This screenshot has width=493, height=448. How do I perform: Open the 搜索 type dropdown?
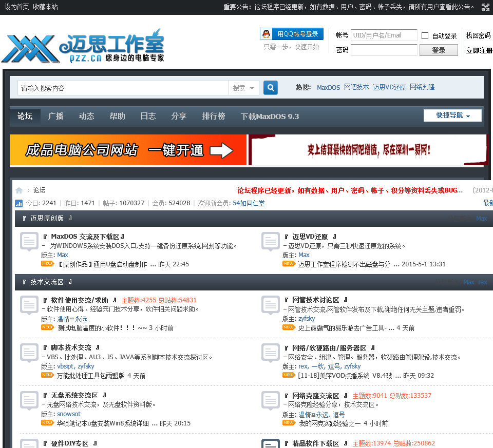[x=243, y=88]
